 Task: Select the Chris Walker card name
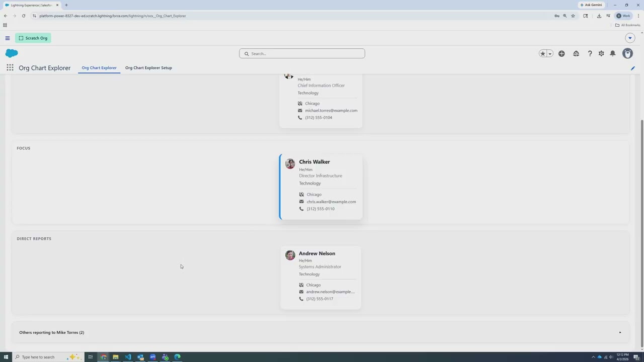314,162
